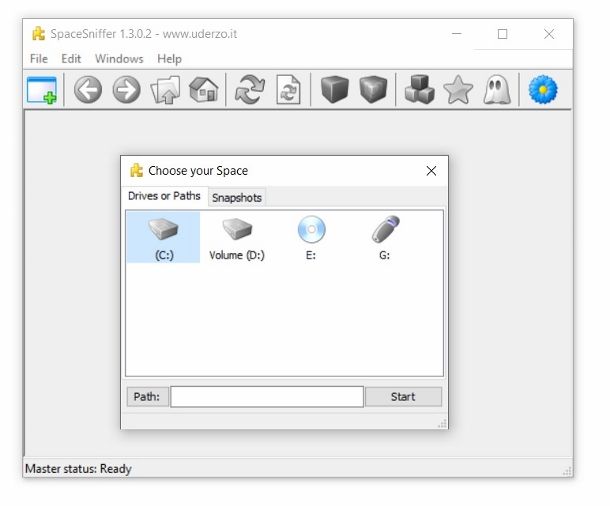Screen dimensions: 610x506
Task: Go back with the left arrow icon
Action: [88, 90]
